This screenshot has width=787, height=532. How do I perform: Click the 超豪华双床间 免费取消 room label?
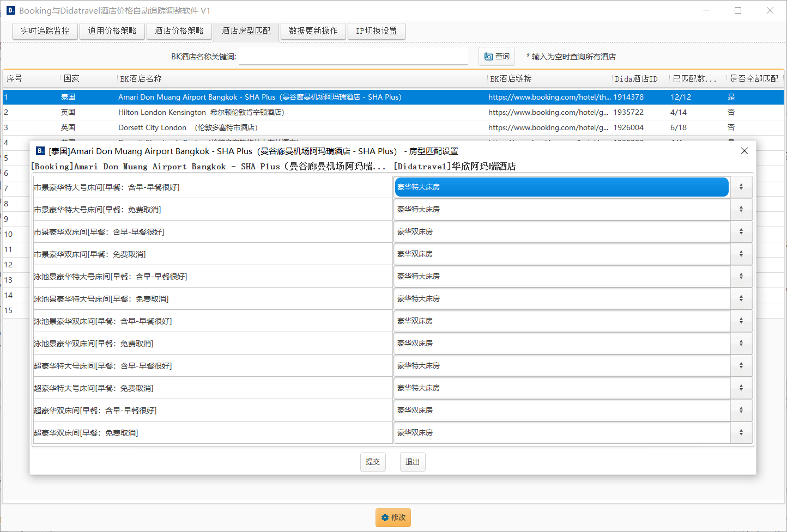pyautogui.click(x=86, y=433)
